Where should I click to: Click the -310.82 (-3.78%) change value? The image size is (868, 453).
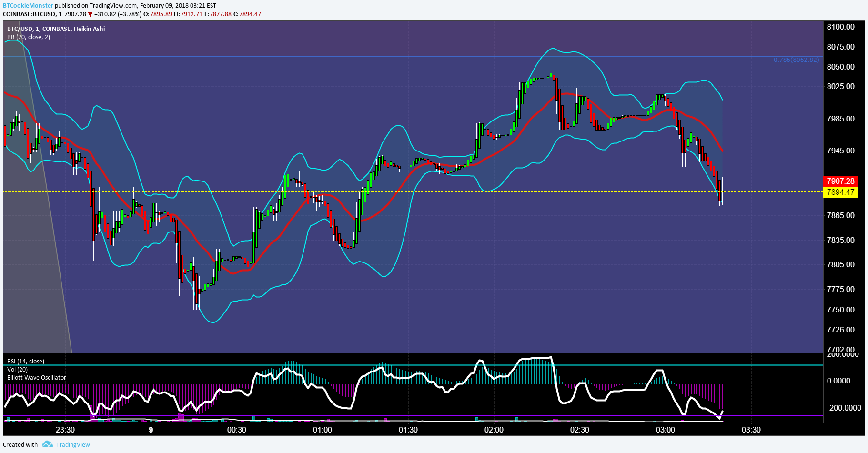pyautogui.click(x=118, y=14)
